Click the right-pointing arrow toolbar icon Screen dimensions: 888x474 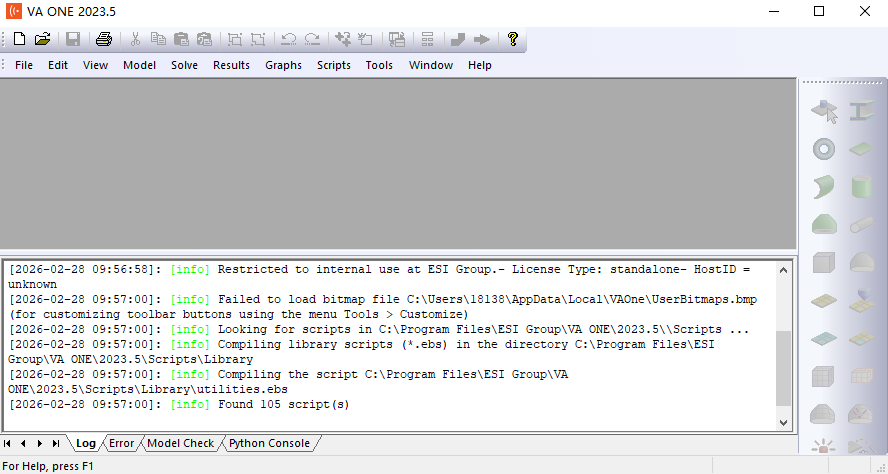[x=482, y=39]
